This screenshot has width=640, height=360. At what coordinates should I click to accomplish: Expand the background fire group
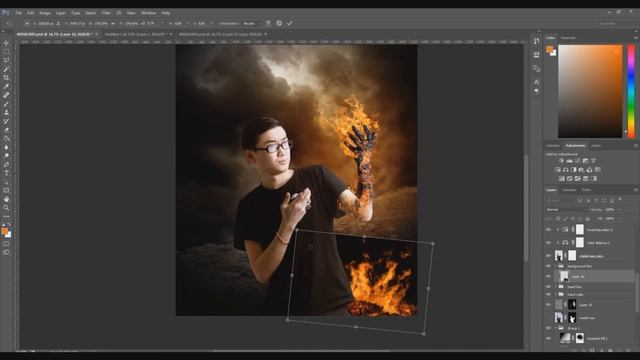[556, 266]
